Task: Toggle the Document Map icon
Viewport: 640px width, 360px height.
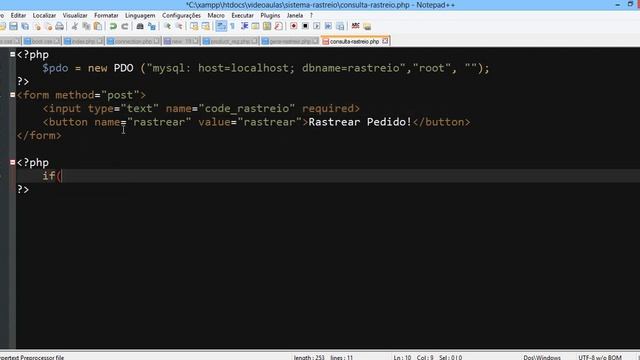Action: tap(267, 27)
